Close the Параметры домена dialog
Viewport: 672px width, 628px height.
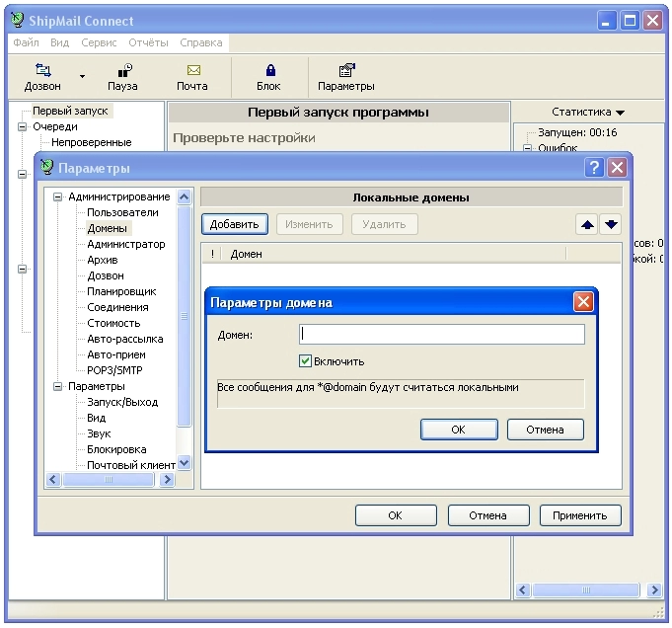tap(583, 302)
